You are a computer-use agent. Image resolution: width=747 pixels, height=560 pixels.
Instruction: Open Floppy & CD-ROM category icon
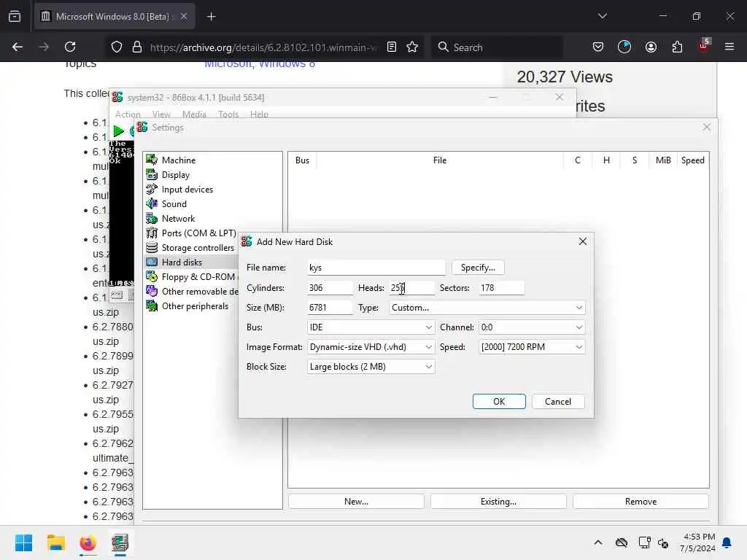(x=152, y=276)
